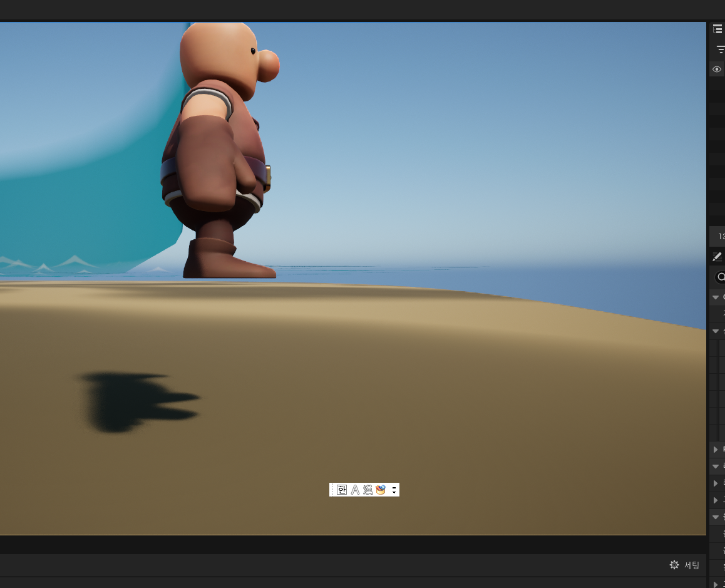Viewport: 725px width, 588px height.
Task: Click the A half-width character IME button
Action: 355,490
